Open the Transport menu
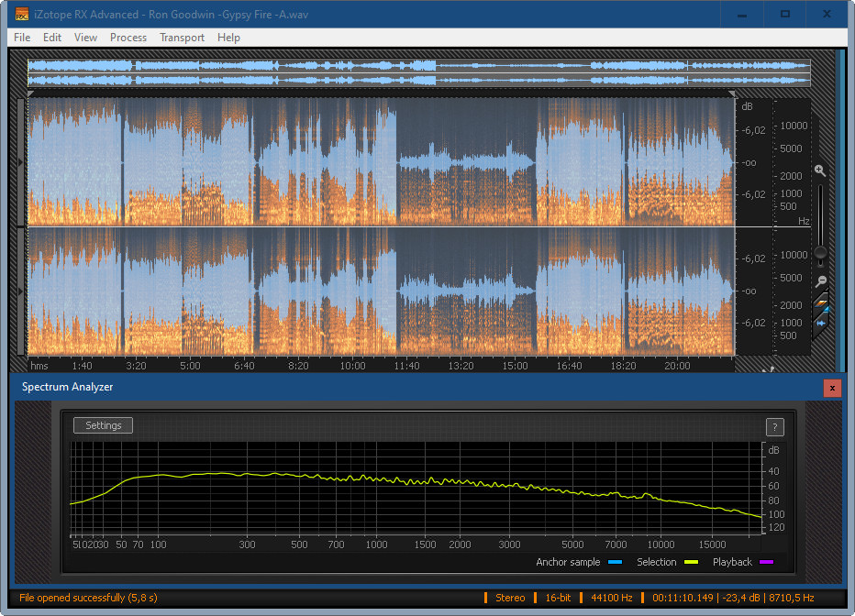 [183, 38]
